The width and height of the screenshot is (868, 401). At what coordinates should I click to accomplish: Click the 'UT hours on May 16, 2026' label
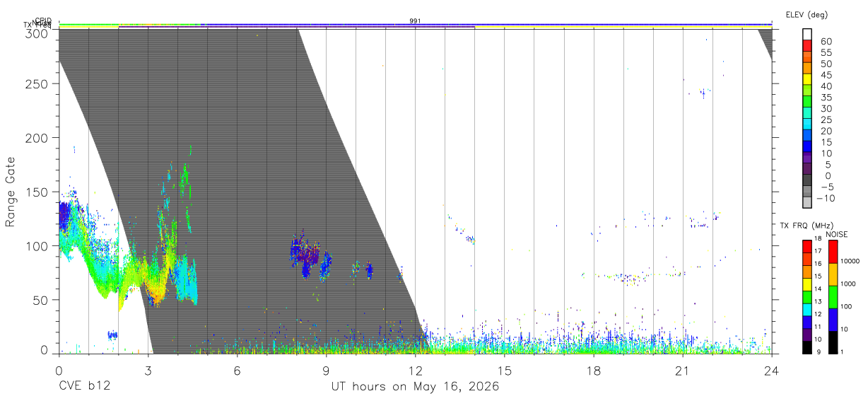pyautogui.click(x=416, y=387)
